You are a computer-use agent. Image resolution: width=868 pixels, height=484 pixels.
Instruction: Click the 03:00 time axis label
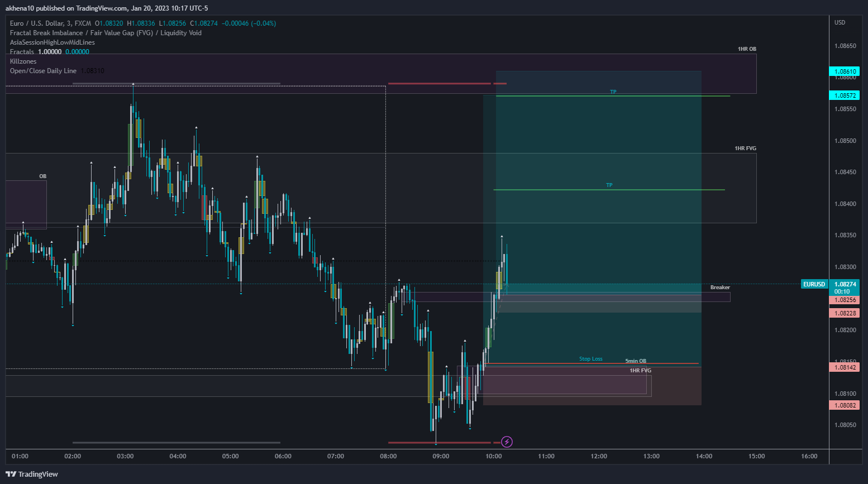coord(125,456)
